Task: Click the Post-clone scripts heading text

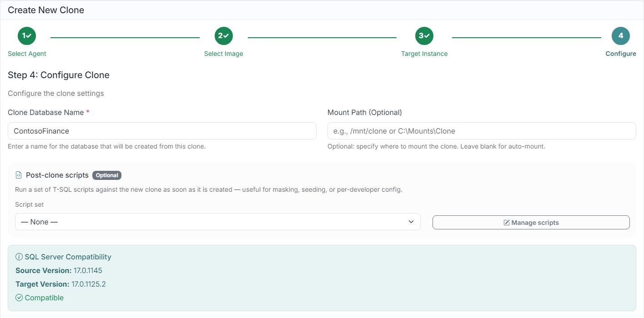Action: coord(57,175)
